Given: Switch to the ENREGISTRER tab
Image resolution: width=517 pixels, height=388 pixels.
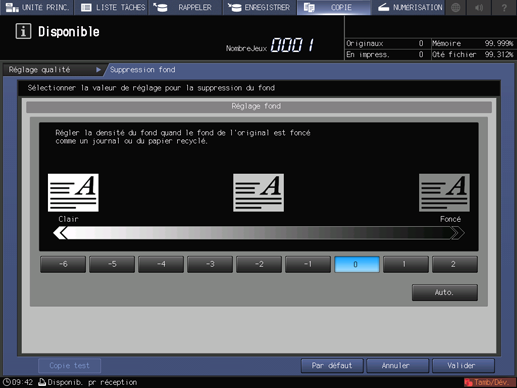Looking at the screenshot, I should tap(259, 7).
